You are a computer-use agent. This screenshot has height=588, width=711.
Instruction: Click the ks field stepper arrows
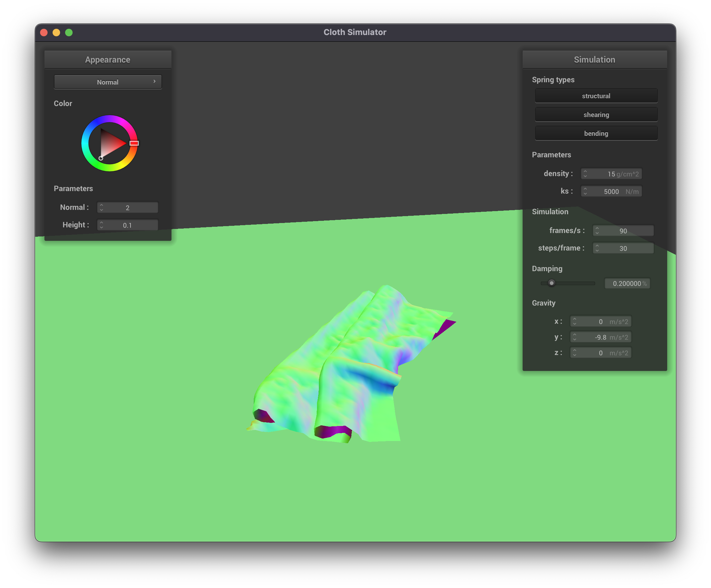coord(585,191)
